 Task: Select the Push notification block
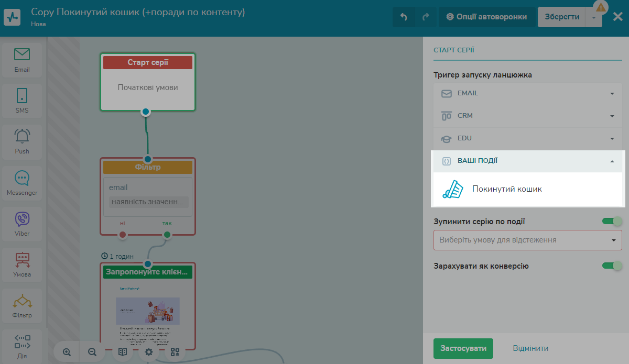(x=21, y=141)
